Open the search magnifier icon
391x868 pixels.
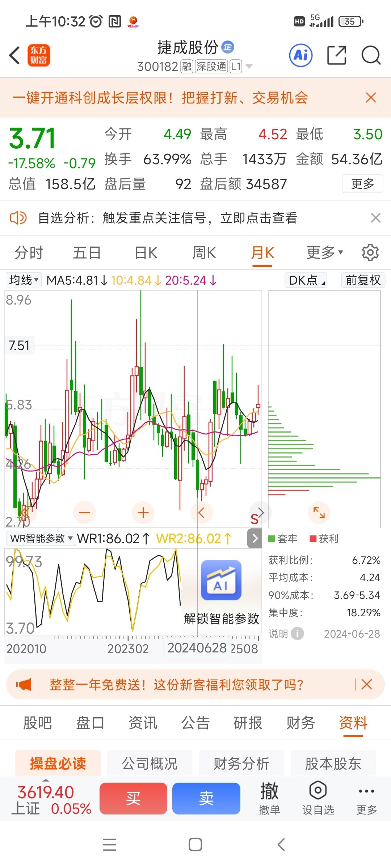tap(371, 55)
